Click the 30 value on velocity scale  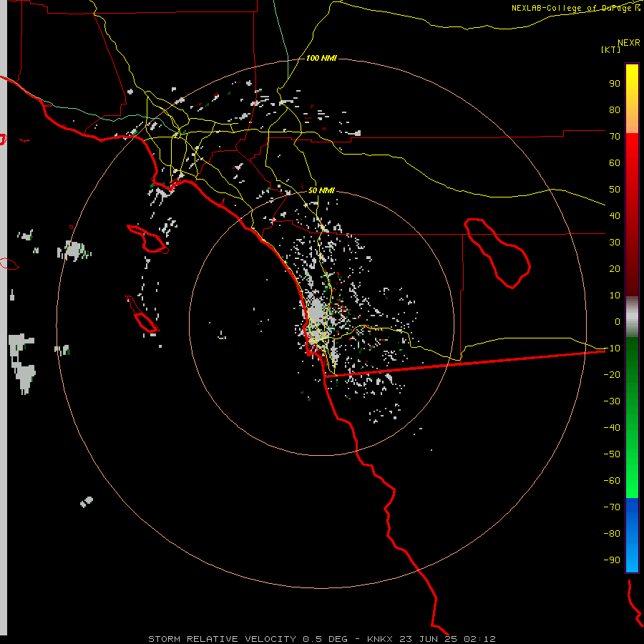point(615,243)
